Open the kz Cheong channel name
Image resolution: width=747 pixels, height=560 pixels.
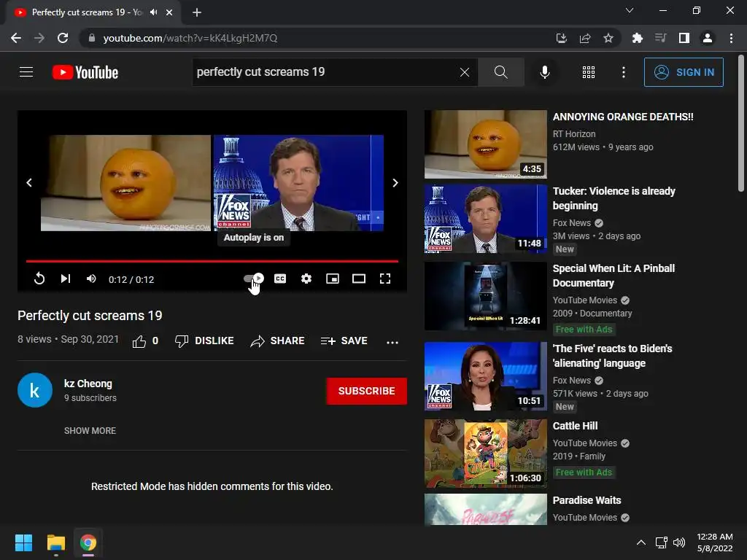tap(88, 384)
